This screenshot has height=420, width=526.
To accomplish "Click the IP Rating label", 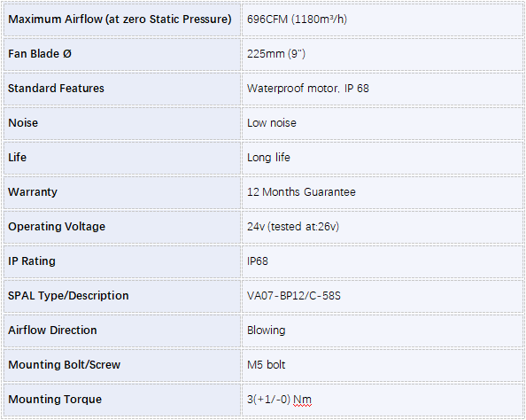I will click(32, 261).
